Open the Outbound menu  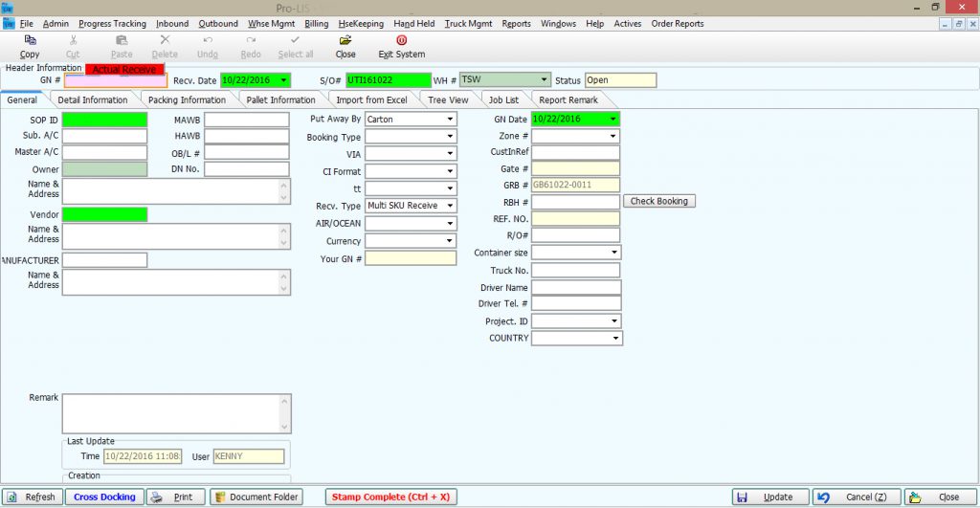(218, 24)
